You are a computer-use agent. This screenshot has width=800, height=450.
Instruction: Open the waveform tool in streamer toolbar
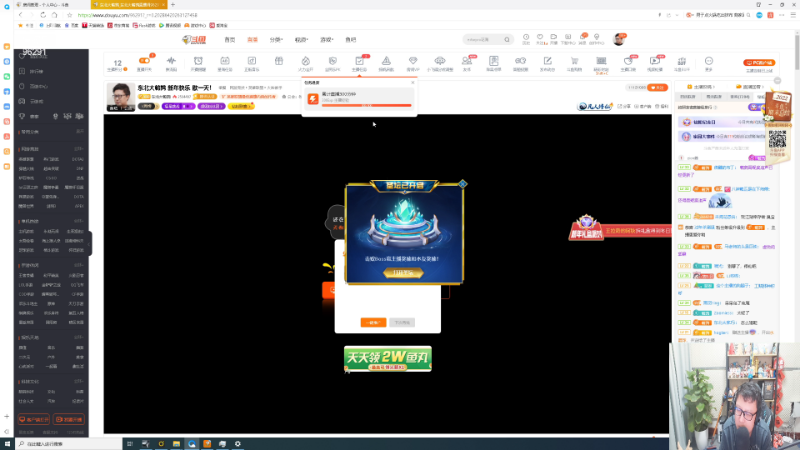coord(171,61)
